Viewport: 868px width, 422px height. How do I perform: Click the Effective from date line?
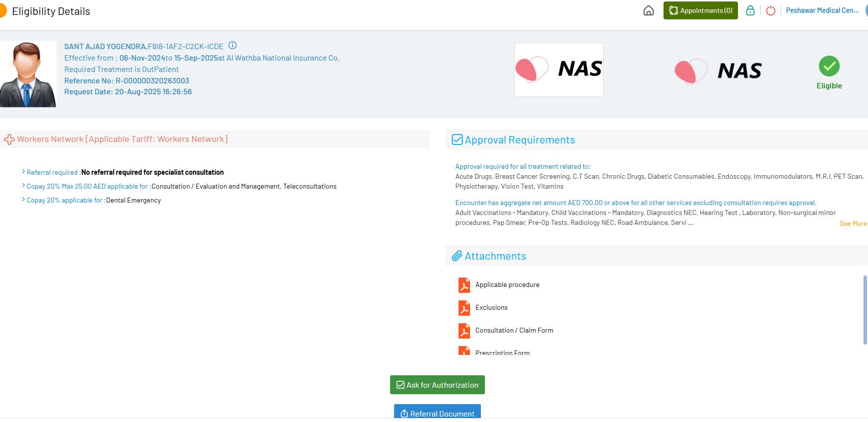201,58
